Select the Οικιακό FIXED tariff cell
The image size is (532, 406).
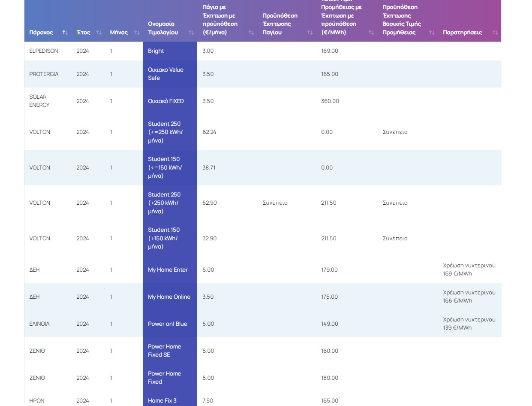pos(166,101)
